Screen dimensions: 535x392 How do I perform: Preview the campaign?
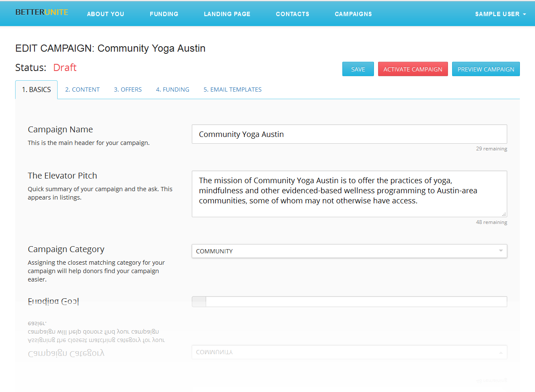(486, 69)
